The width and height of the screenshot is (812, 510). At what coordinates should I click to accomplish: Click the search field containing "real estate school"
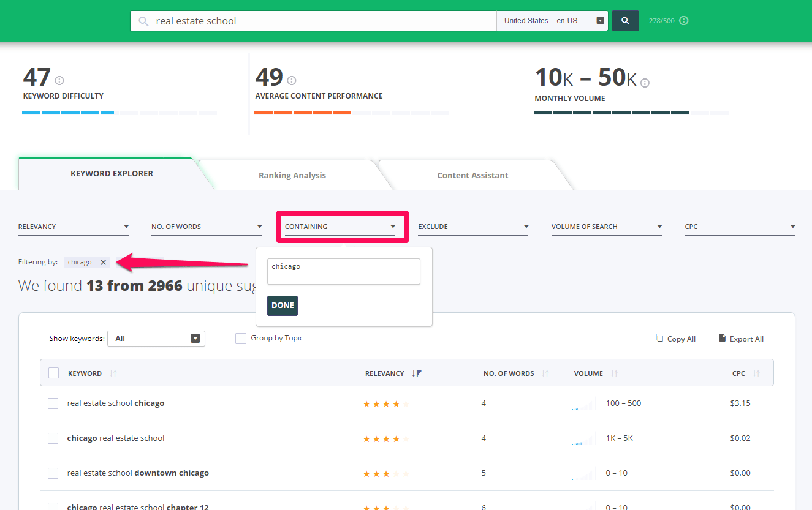pos(313,20)
